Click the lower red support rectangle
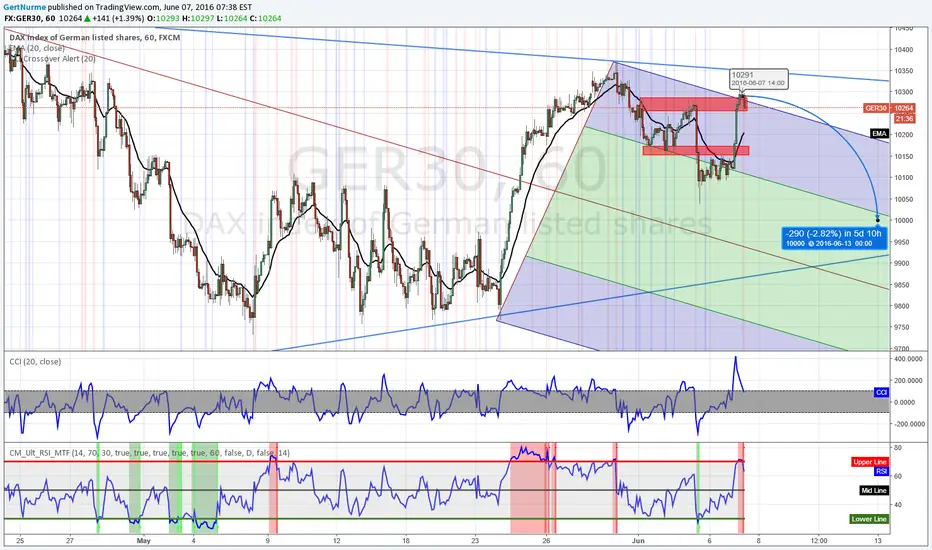The height and width of the screenshot is (550, 932). (x=696, y=150)
